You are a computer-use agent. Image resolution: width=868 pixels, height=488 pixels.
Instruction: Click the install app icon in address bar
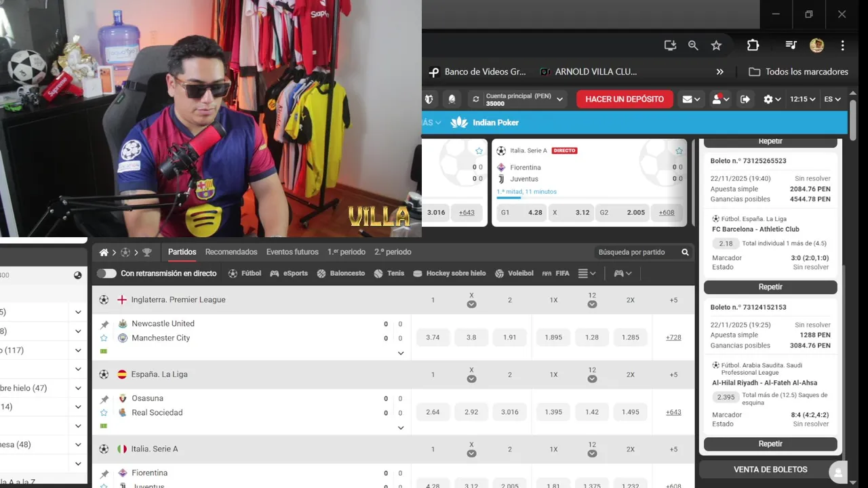670,45
